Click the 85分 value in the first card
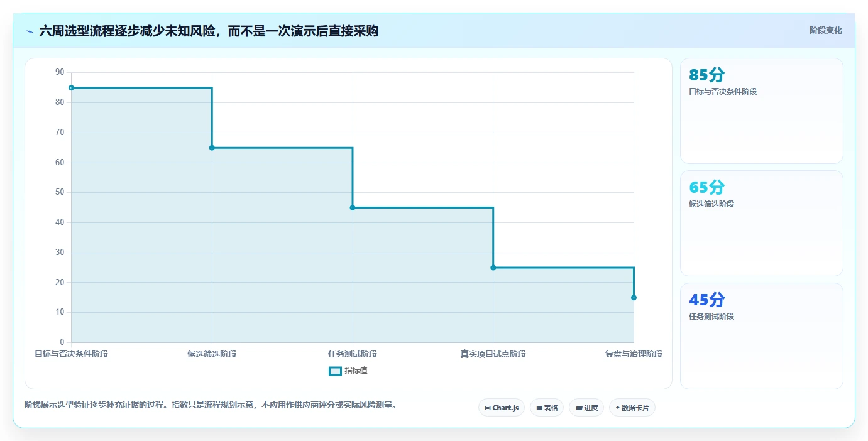The image size is (868, 441). point(706,75)
